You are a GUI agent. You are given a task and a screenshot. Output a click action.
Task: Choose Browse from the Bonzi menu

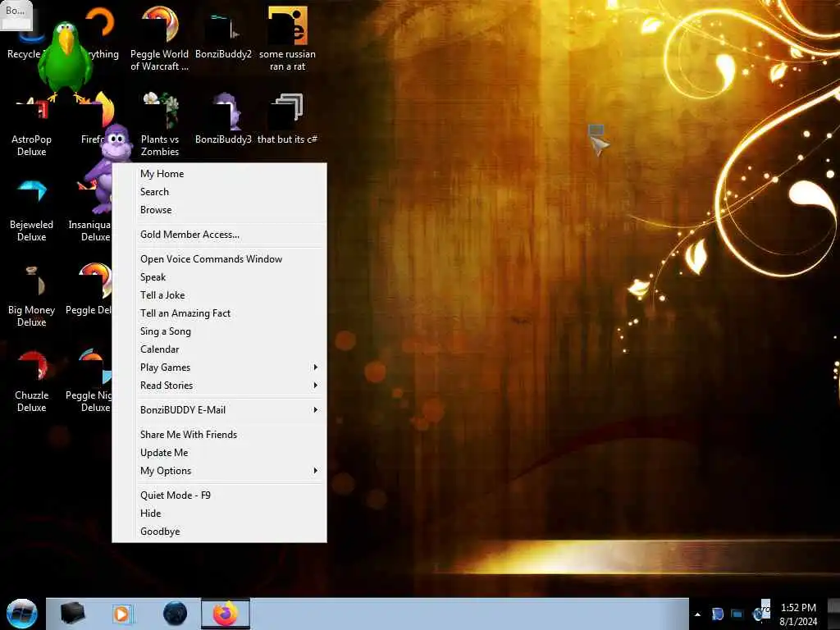coord(219,210)
